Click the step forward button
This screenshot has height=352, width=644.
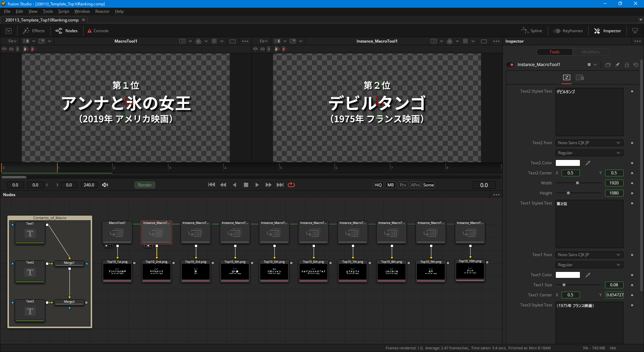(x=268, y=185)
